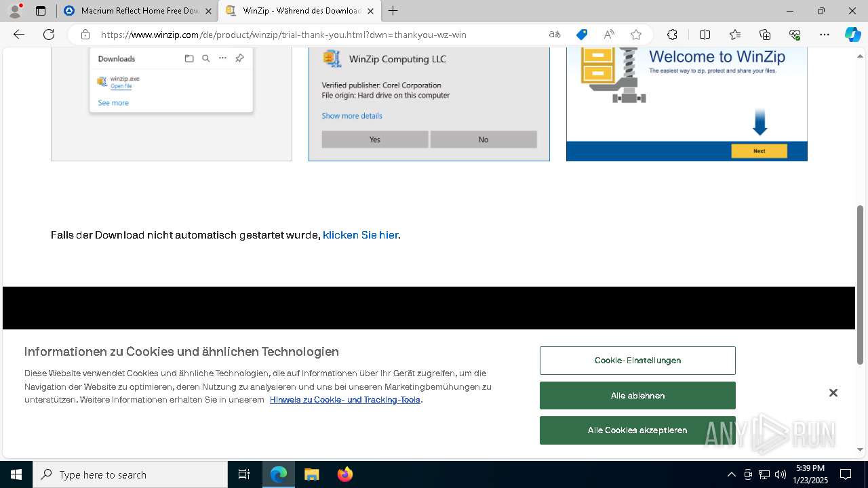Open the notification center icon
Screen dimensions: 868x488
click(846, 474)
